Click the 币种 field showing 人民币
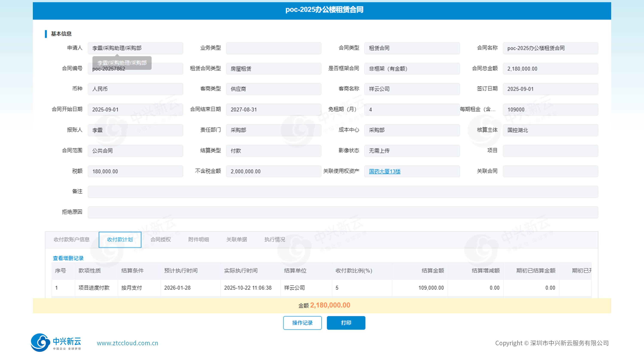This screenshot has height=362, width=644. (x=135, y=89)
